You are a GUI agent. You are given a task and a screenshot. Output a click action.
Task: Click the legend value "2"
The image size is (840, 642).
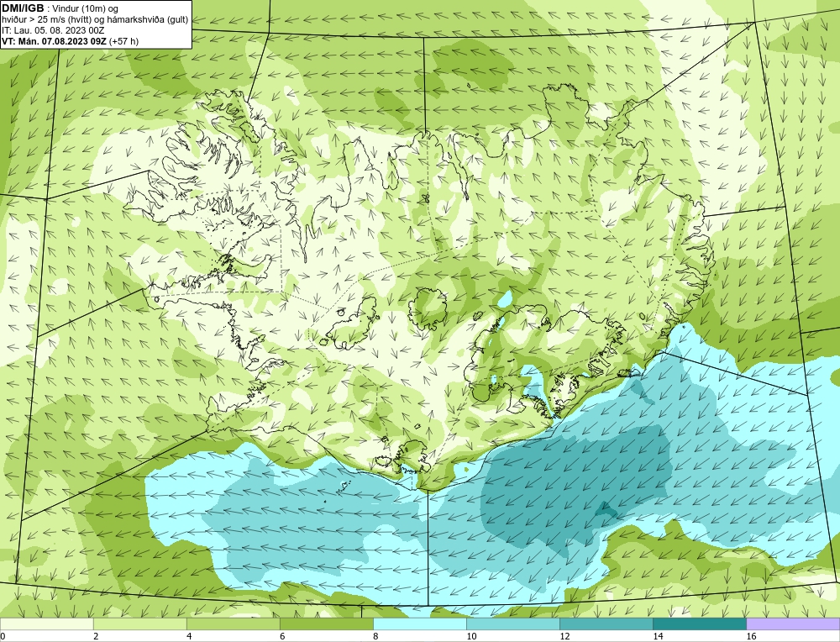pos(96,636)
